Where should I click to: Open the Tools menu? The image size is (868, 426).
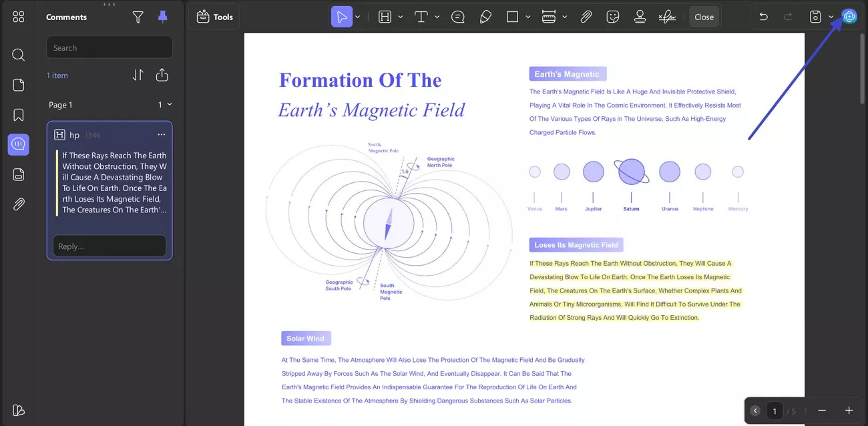tap(214, 17)
